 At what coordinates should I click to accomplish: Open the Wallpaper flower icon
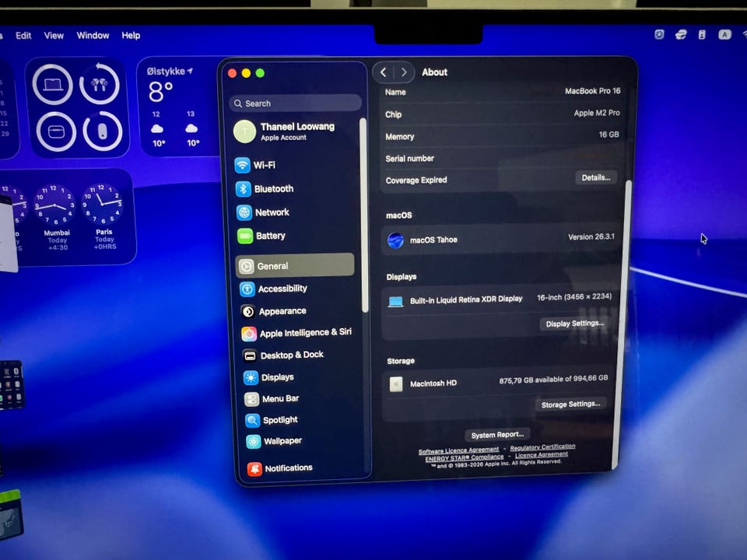click(254, 442)
